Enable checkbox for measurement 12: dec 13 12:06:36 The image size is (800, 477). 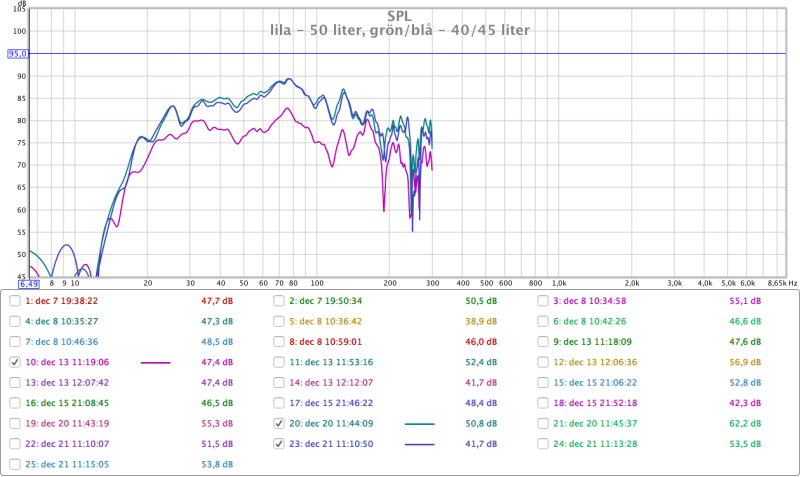point(543,362)
